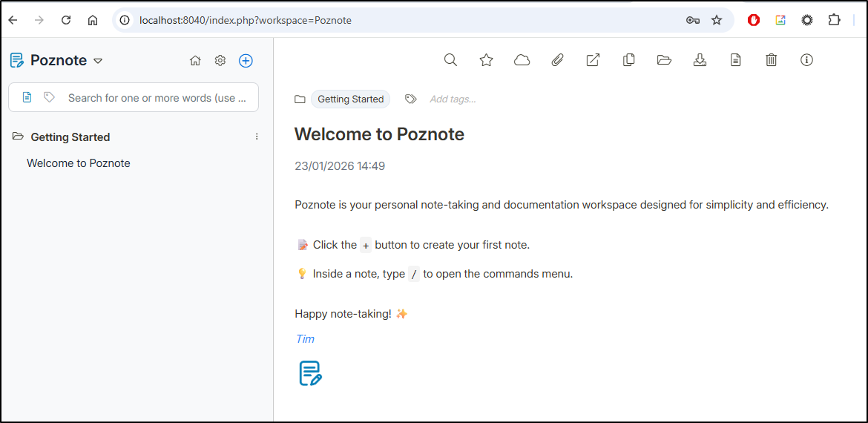The height and width of the screenshot is (423, 868).
Task: Delete the note using the trash icon
Action: point(771,60)
